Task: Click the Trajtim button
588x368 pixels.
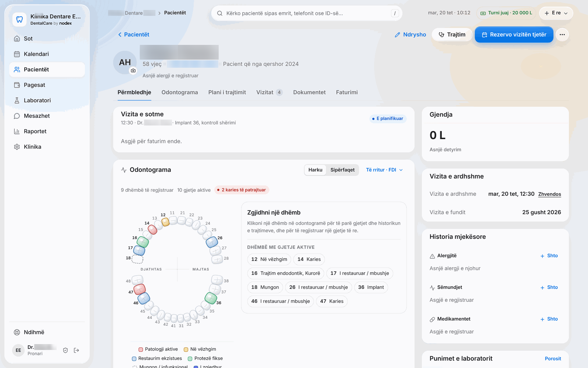Action: (452, 35)
